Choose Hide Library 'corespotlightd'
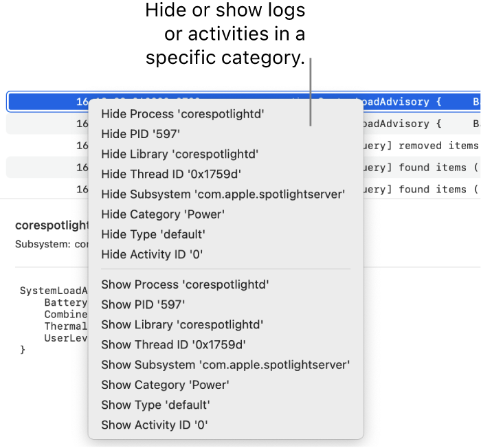 (225, 154)
